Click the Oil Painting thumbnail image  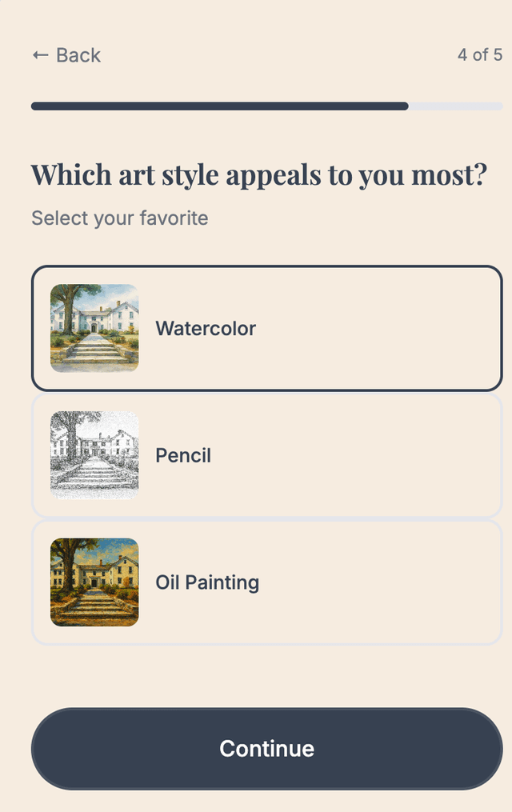coord(94,582)
